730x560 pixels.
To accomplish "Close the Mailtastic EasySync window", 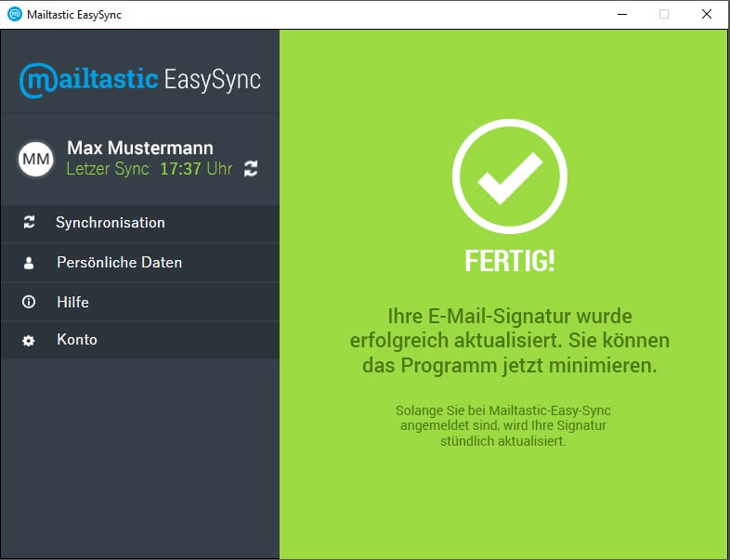I will pyautogui.click(x=706, y=15).
